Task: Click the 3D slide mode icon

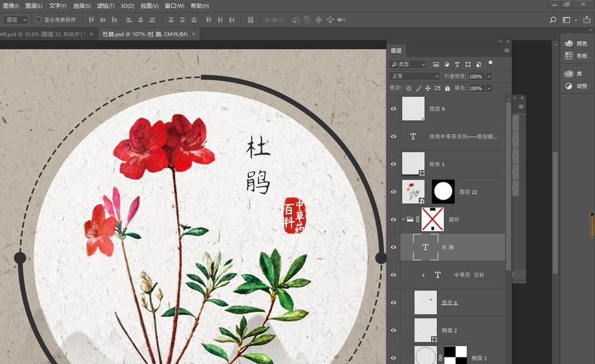Action: point(330,20)
